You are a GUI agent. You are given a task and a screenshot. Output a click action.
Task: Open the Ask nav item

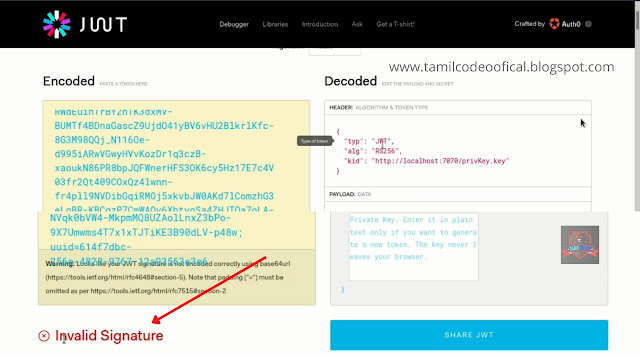pyautogui.click(x=357, y=24)
